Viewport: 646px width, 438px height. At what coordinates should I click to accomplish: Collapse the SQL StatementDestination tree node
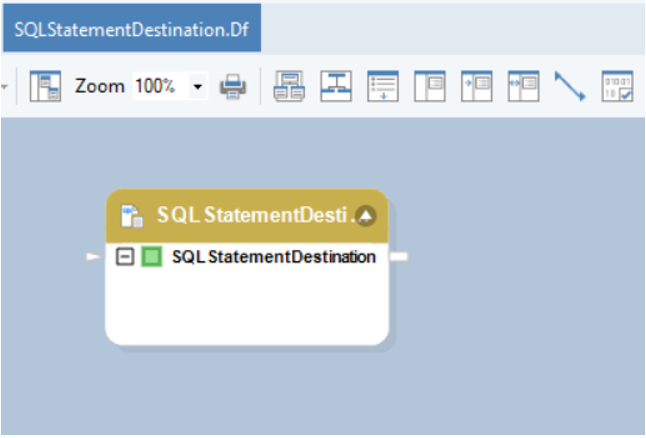125,257
